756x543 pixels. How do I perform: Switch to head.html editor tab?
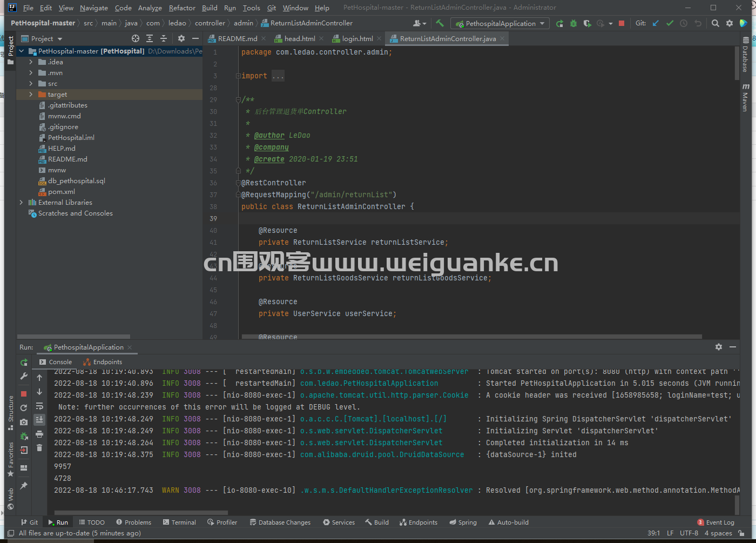300,38
